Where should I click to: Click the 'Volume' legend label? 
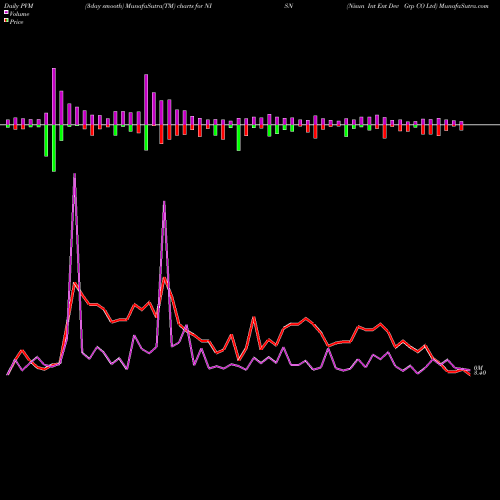pos(19,14)
